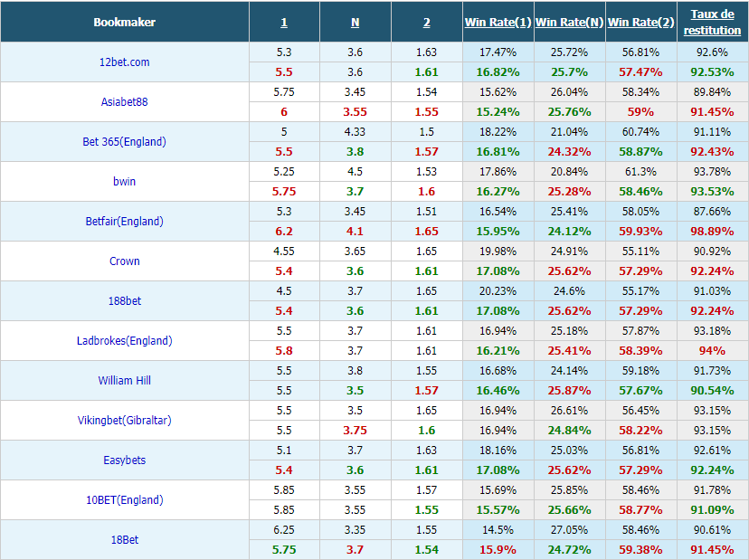Select Crown's 4.55 opening odds
Viewport: 749px width, 560px height.
click(284, 252)
